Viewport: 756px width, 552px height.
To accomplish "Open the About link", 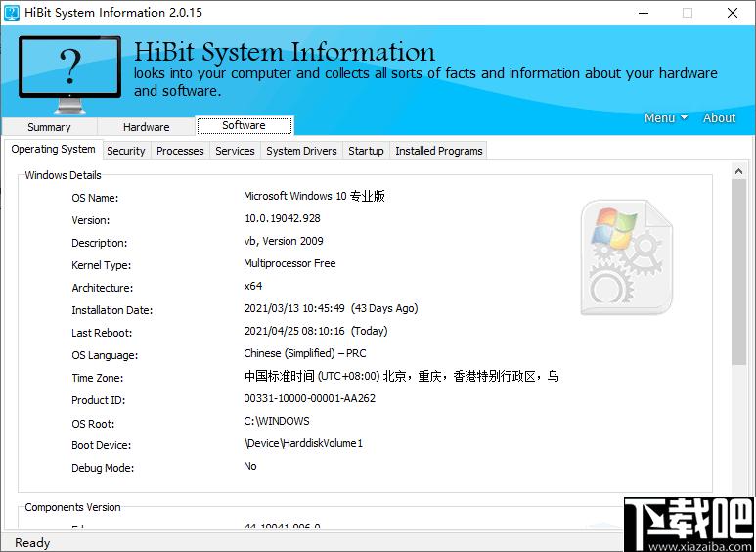I will coord(719,118).
